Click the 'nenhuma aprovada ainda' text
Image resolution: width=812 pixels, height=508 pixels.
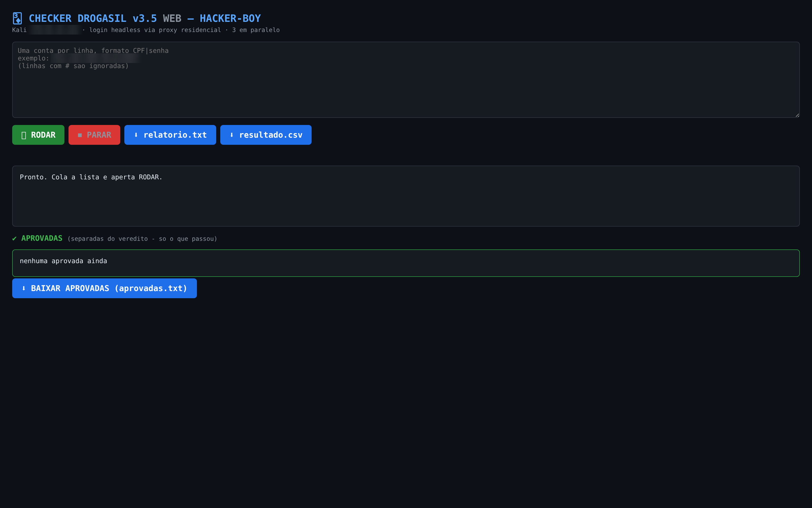(x=63, y=261)
